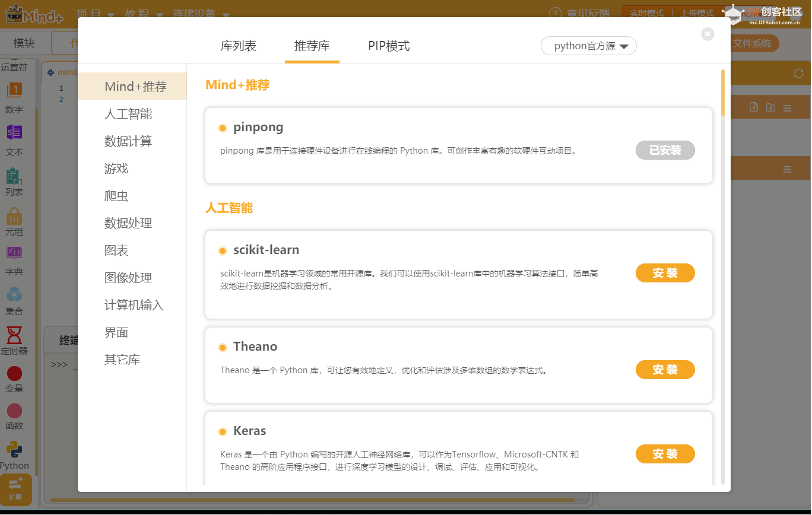Viewport: 812px width, 515px height.
Task: Install the Theano library
Action: pyautogui.click(x=665, y=370)
